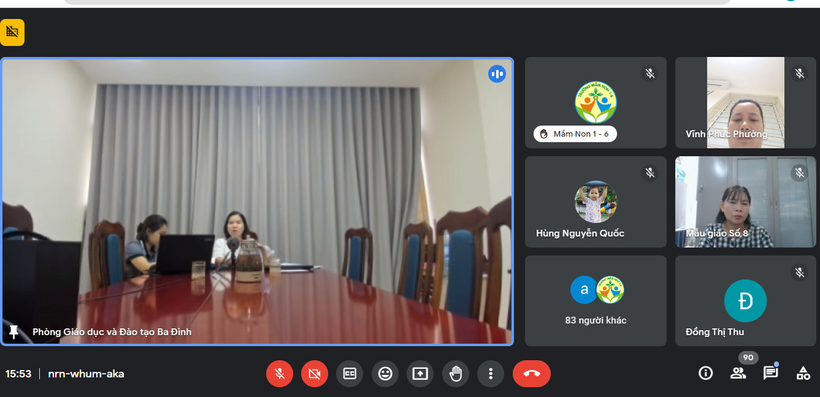Select the Vĩnh Phúc Phường video tile
This screenshot has width=820, height=397.
[x=745, y=103]
